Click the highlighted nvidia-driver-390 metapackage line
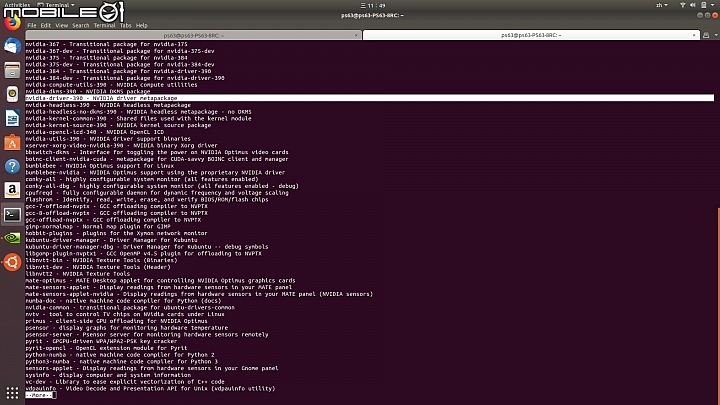The image size is (720, 405). tap(370, 98)
